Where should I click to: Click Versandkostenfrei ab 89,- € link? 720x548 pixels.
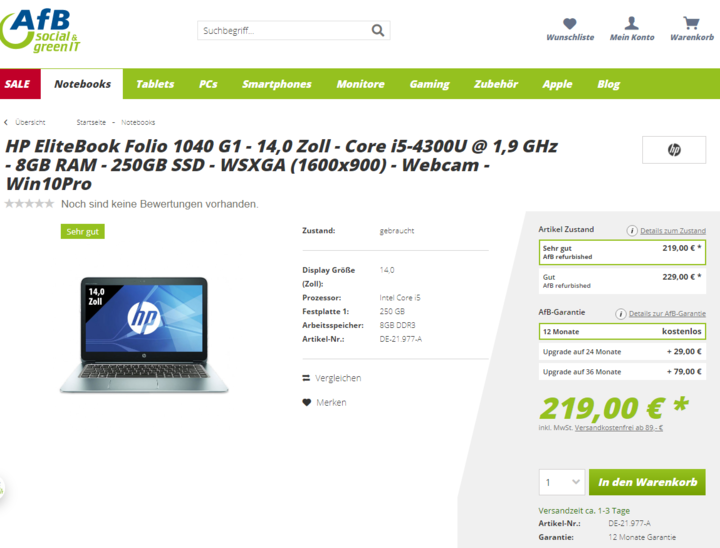coord(619,428)
